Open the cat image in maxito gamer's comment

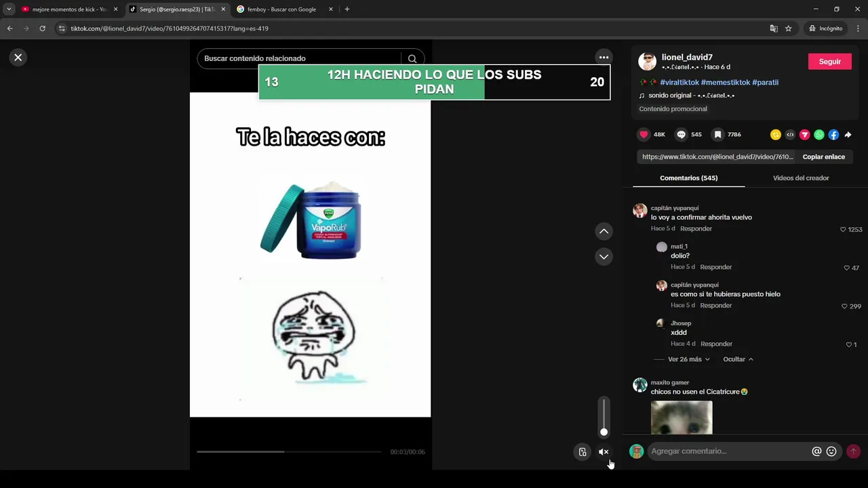pyautogui.click(x=682, y=418)
